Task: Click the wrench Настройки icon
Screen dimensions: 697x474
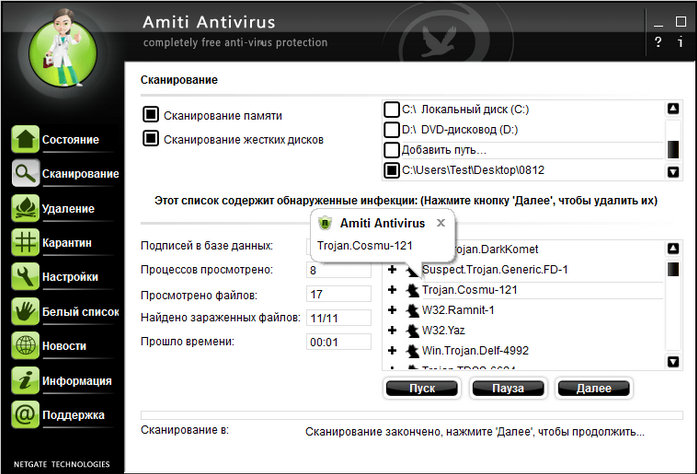Action: (x=25, y=277)
